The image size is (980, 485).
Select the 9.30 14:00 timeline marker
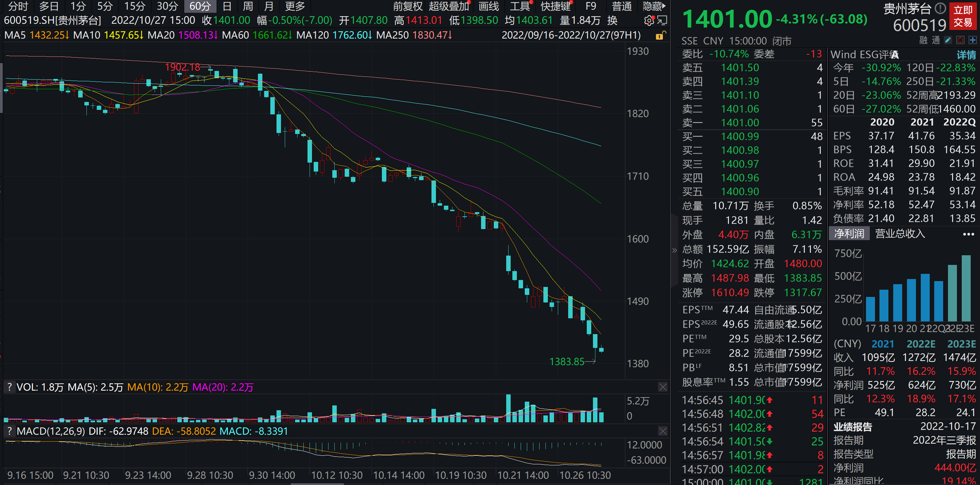pos(272,475)
